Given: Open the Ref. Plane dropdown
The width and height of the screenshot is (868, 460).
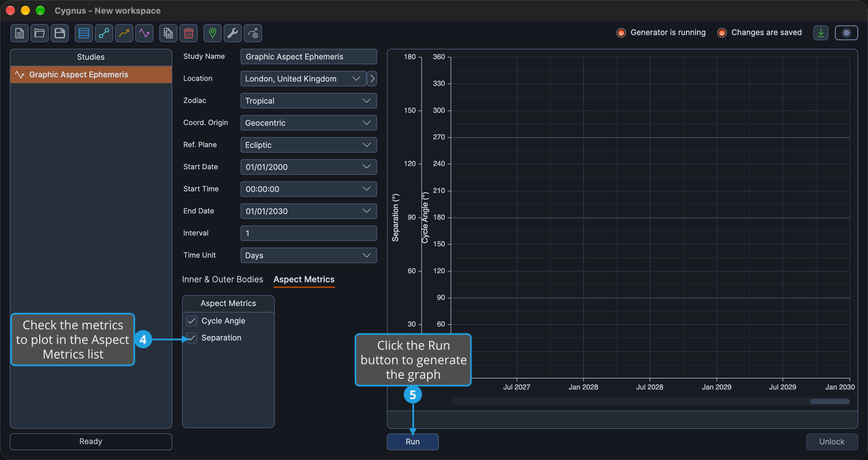Looking at the screenshot, I should coord(309,145).
